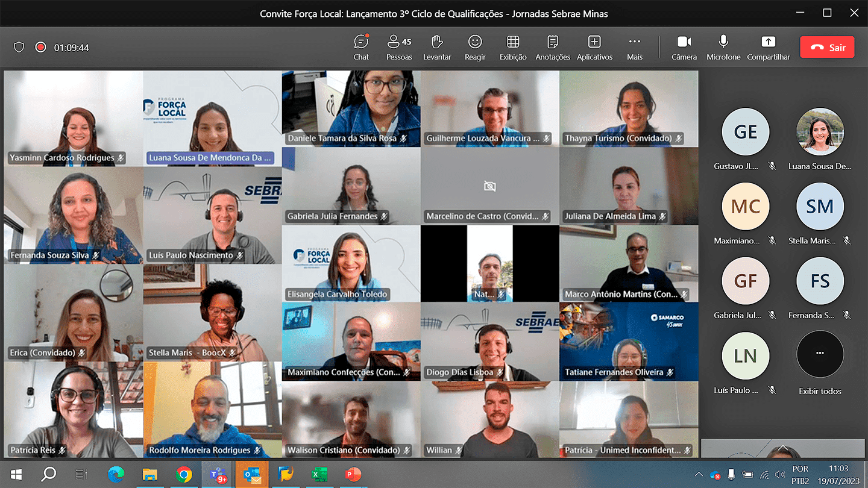Select Rodolfo Moreira Rodrigues video tile
Screen dimensions: 868x488
[x=212, y=410]
